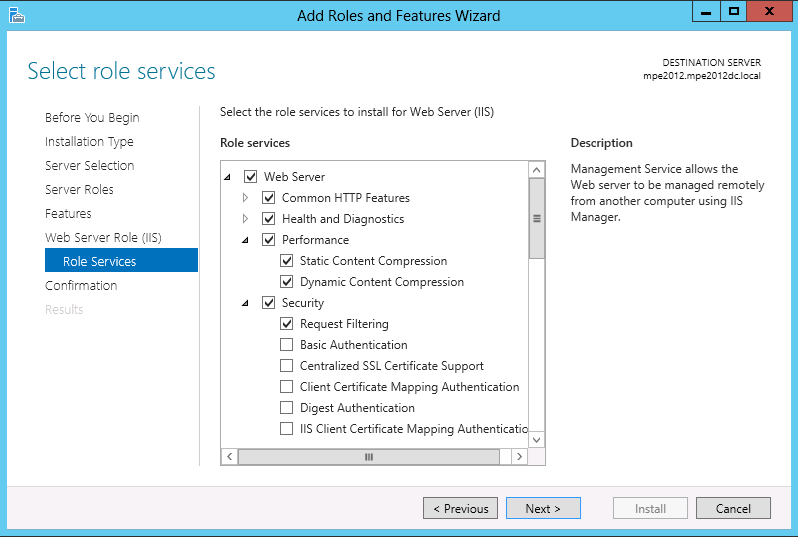The height and width of the screenshot is (540, 800).
Task: Enable the Basic Authentication checkbox
Action: [x=287, y=345]
